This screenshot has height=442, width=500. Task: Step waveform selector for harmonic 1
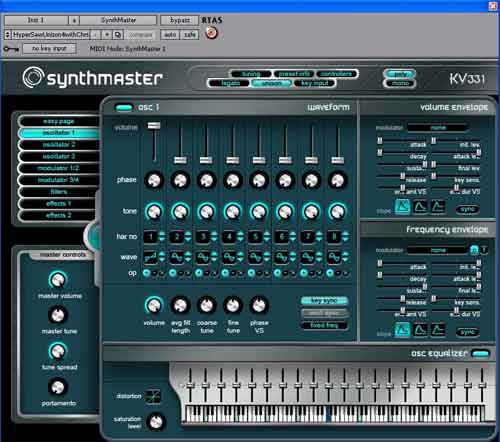[x=162, y=257]
